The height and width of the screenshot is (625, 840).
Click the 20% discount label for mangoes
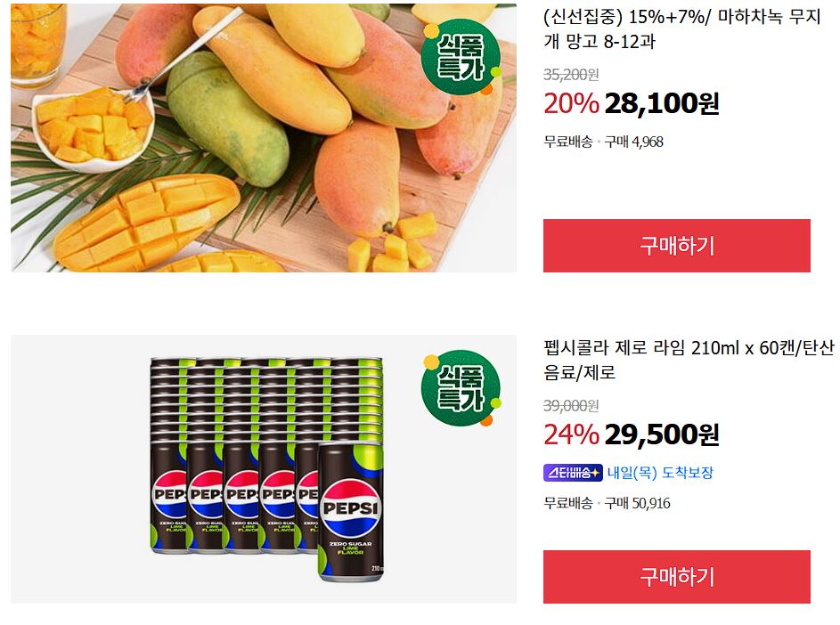point(571,103)
